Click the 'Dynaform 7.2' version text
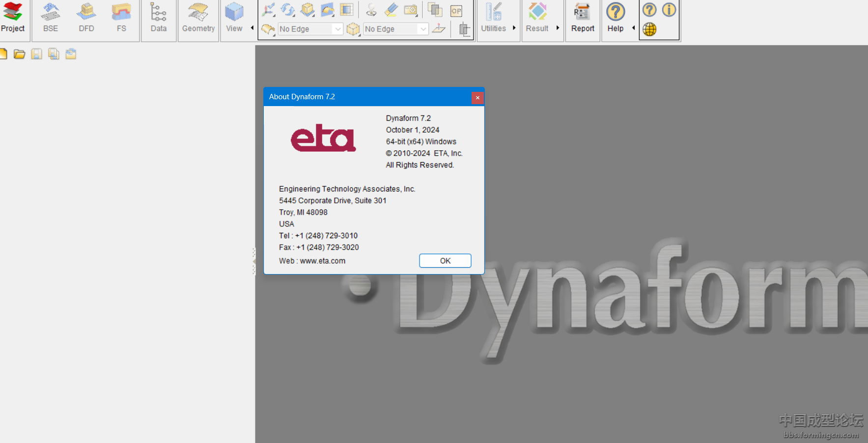The width and height of the screenshot is (868, 443). point(408,118)
